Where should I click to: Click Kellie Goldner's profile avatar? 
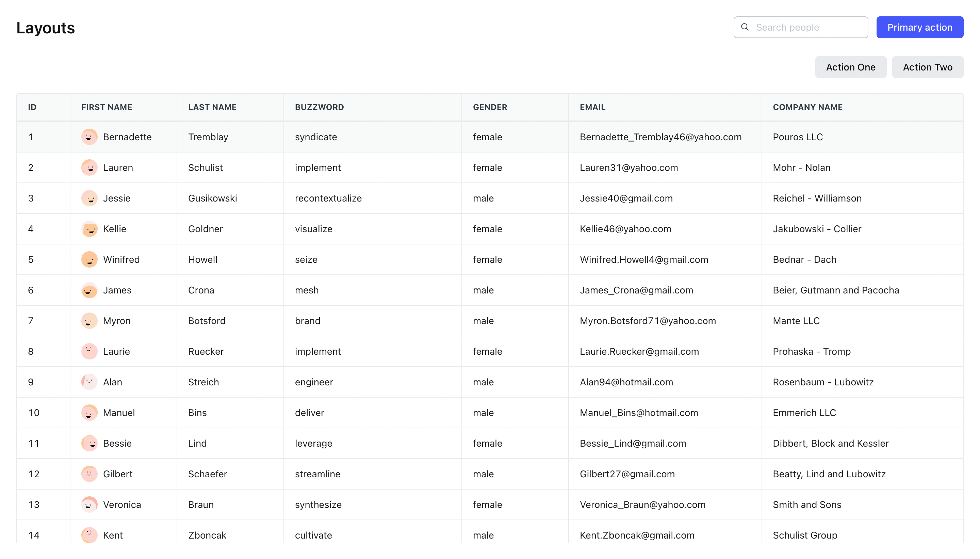coord(89,229)
